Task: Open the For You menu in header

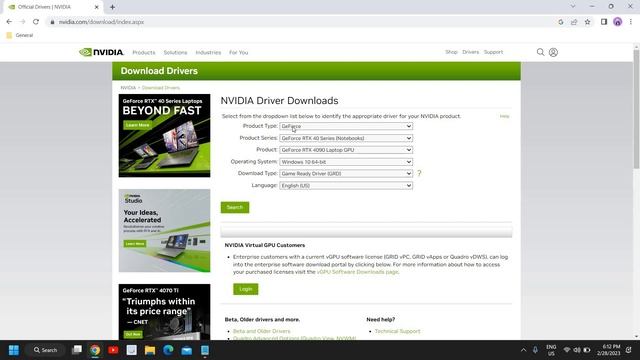Action: [238, 52]
